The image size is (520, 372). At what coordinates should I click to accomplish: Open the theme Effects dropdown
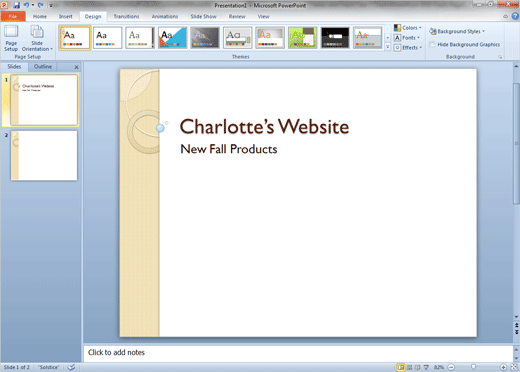pos(408,48)
